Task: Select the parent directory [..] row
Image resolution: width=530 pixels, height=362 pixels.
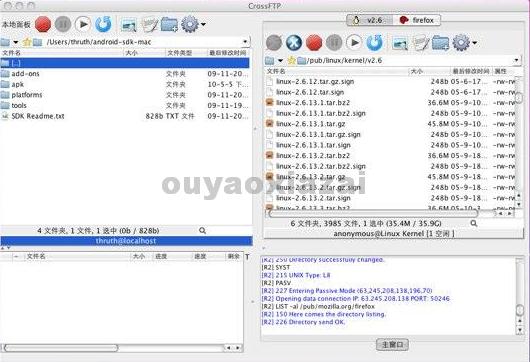Action: (x=125, y=63)
